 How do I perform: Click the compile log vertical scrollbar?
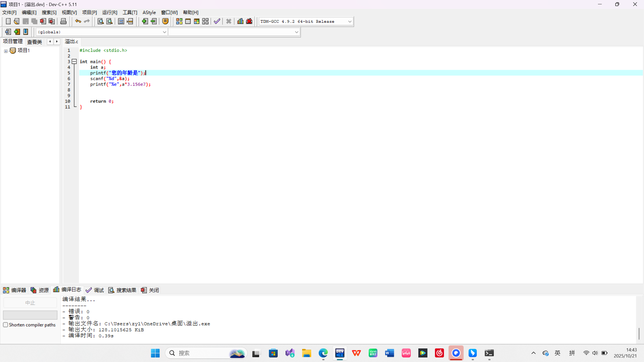pos(639,334)
